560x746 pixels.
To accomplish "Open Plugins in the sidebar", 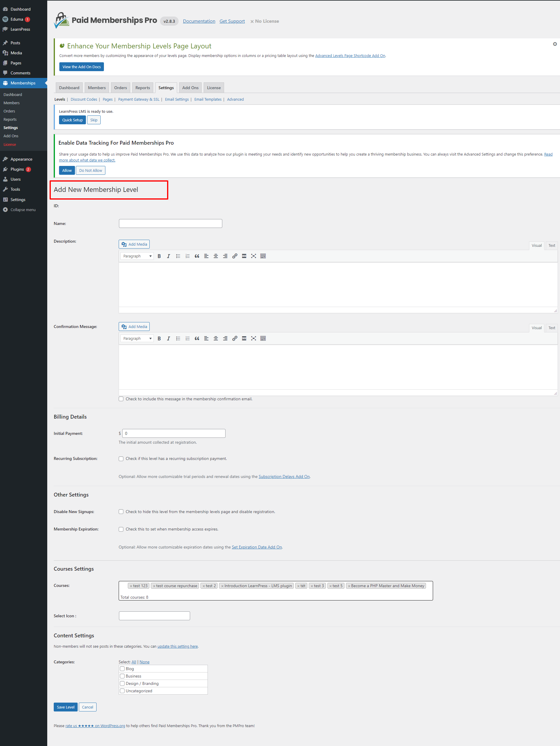I will 17,169.
